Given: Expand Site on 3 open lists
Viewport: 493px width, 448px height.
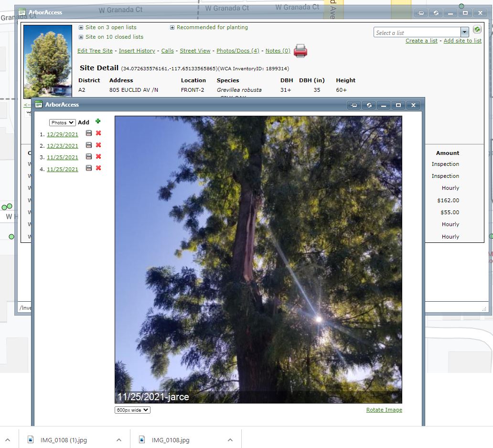Looking at the screenshot, I should pyautogui.click(x=81, y=27).
